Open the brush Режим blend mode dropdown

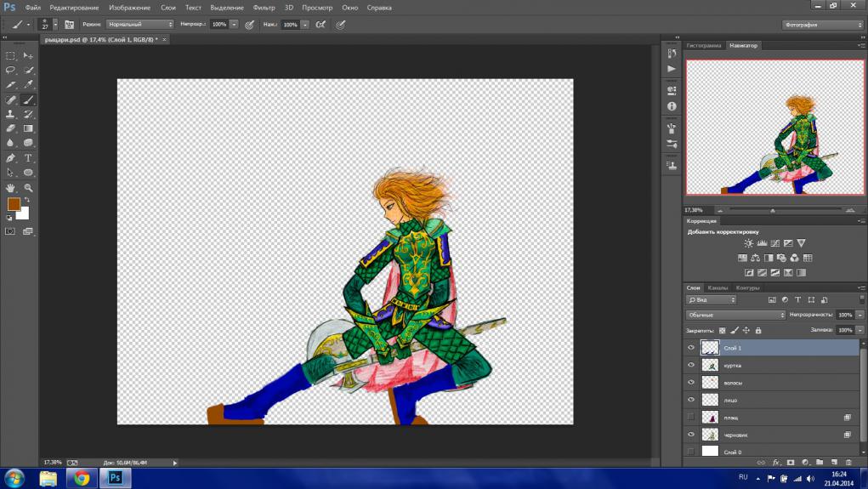tap(140, 25)
